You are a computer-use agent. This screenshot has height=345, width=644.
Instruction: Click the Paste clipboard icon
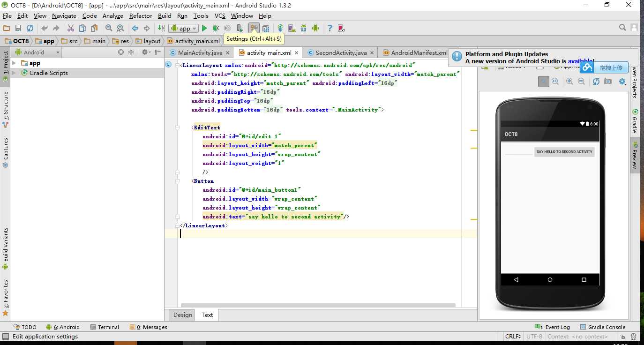[x=94, y=28]
